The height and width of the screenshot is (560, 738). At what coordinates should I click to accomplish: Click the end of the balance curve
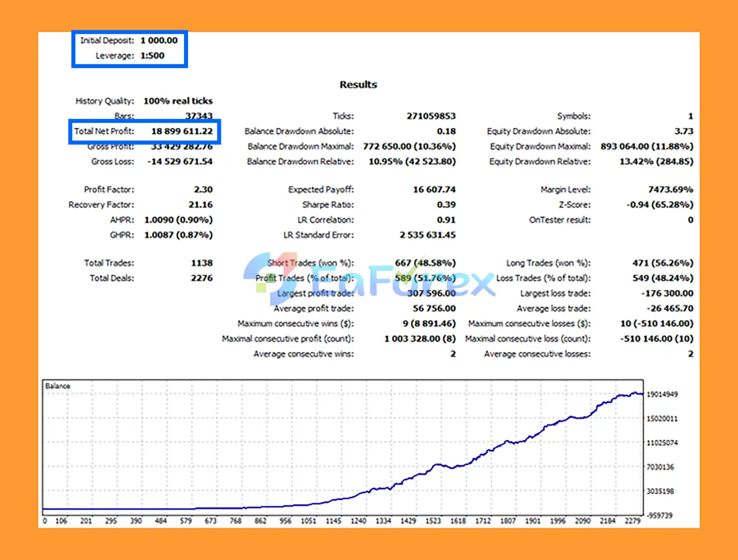tap(642, 394)
